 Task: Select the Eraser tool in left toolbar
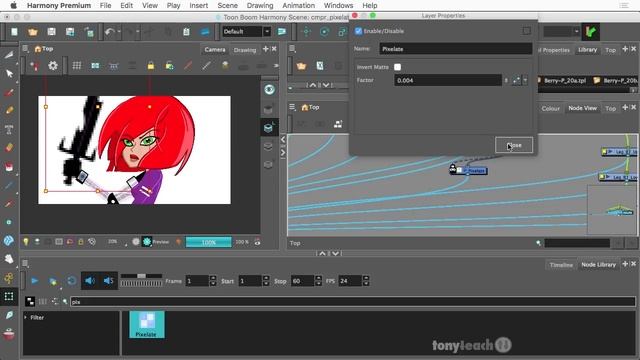tap(9, 147)
